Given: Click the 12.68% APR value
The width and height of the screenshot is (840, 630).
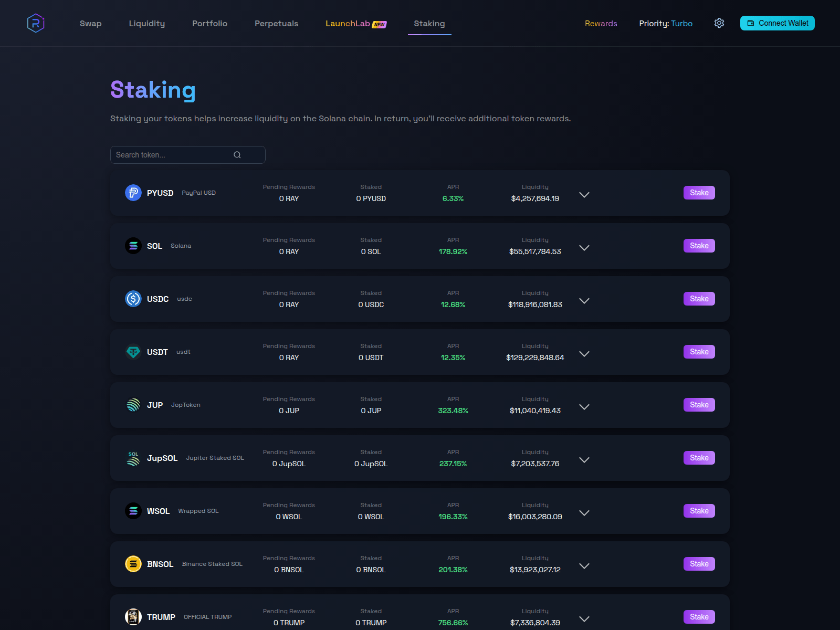Looking at the screenshot, I should pyautogui.click(x=453, y=304).
